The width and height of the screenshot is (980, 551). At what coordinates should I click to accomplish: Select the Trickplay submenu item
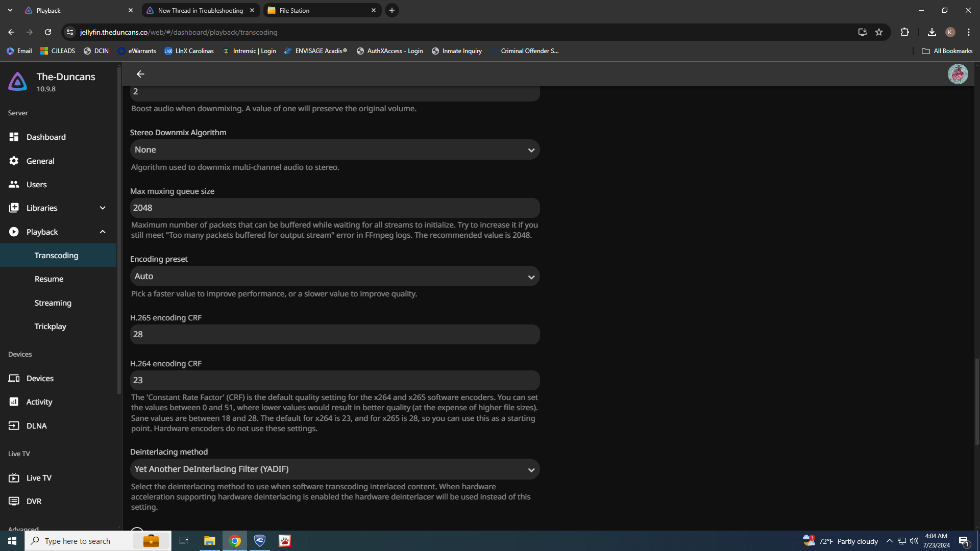(x=51, y=326)
